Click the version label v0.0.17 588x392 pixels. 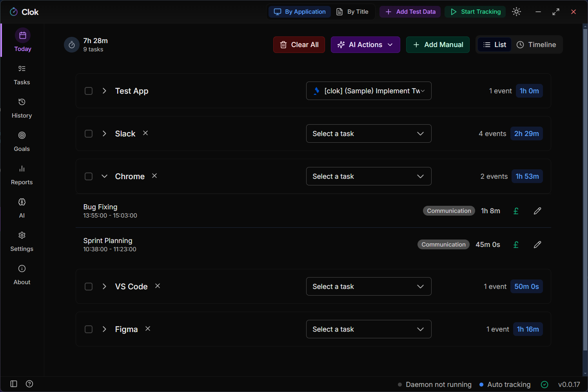(569, 385)
